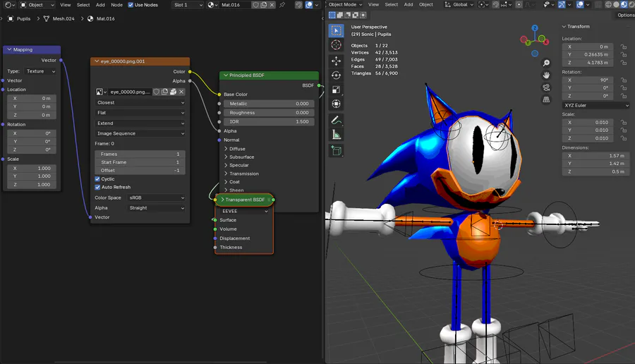
Task: Click the unpack image file icon
Action: coord(174,92)
